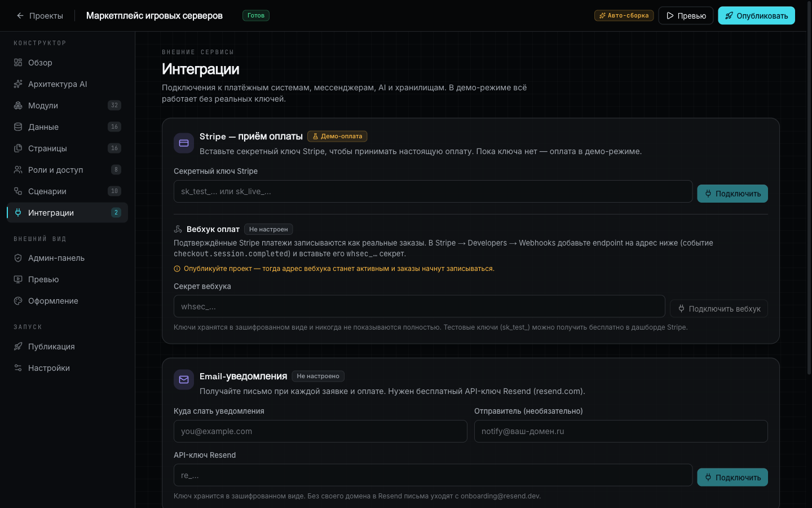Screen dimensions: 812x508
Task: Go to Архитектура AI section
Action: click(68, 84)
